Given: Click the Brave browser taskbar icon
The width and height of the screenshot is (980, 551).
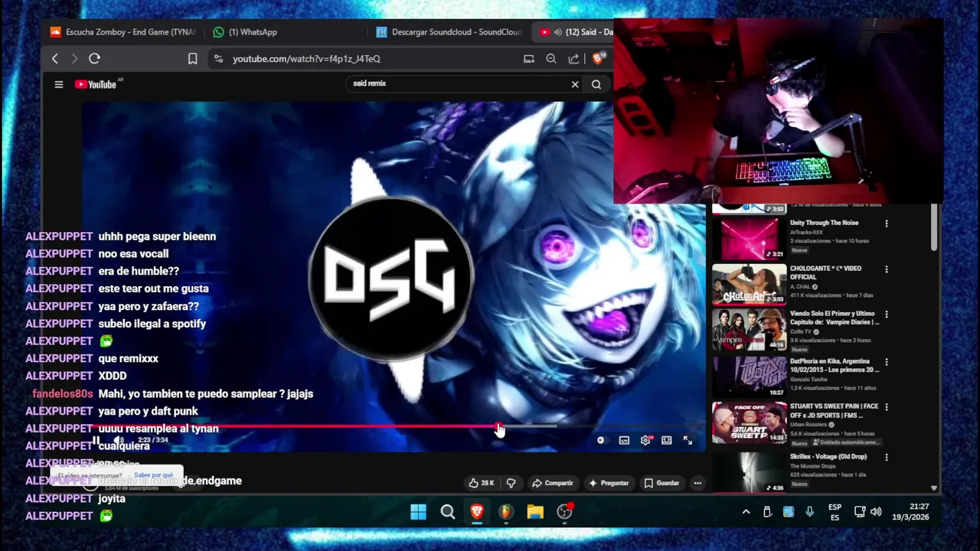Looking at the screenshot, I should 477,512.
